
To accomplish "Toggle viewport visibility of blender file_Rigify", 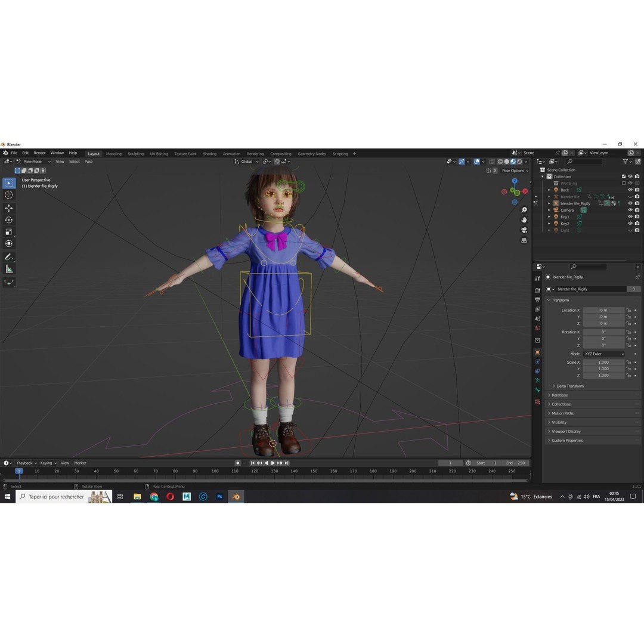I will pyautogui.click(x=630, y=203).
